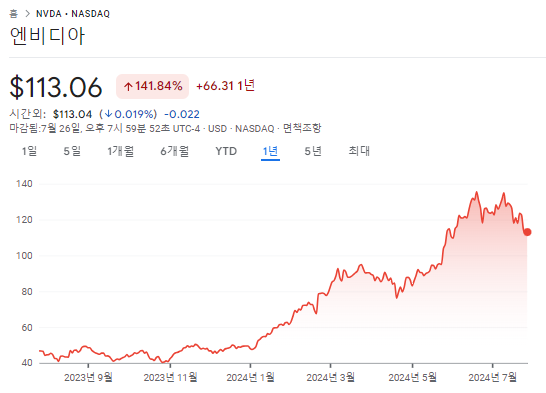The image size is (546, 393).
Task: Click the 2024년 3월 axis label
Action: [x=330, y=377]
